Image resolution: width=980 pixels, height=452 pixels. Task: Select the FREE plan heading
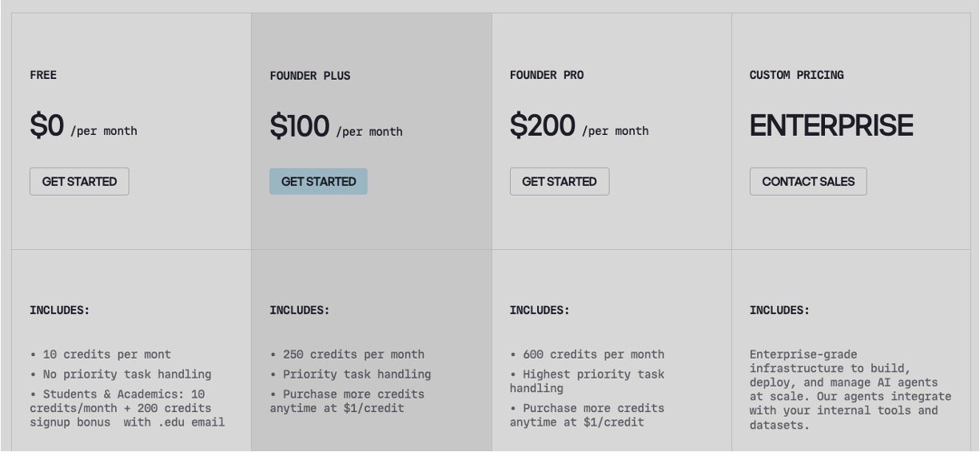click(x=43, y=75)
